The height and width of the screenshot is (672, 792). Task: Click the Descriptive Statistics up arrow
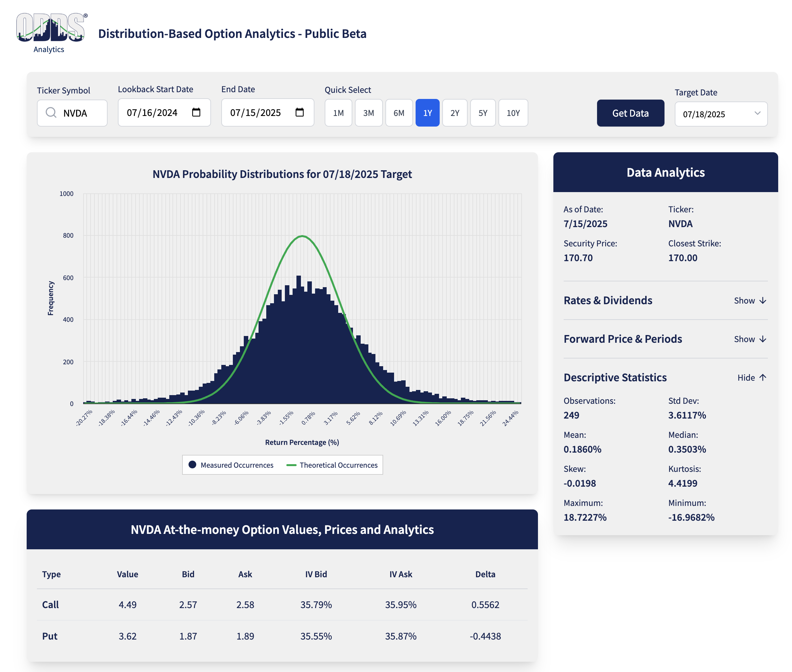click(763, 377)
